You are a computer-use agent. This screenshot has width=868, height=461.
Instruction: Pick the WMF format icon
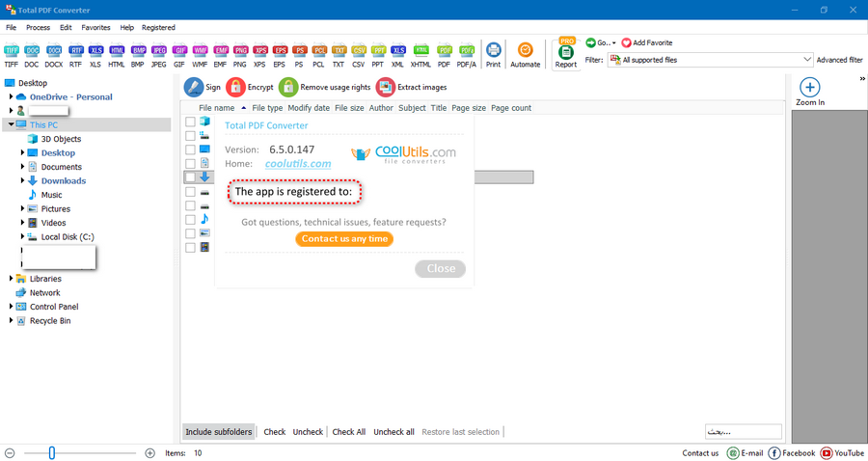tap(200, 50)
